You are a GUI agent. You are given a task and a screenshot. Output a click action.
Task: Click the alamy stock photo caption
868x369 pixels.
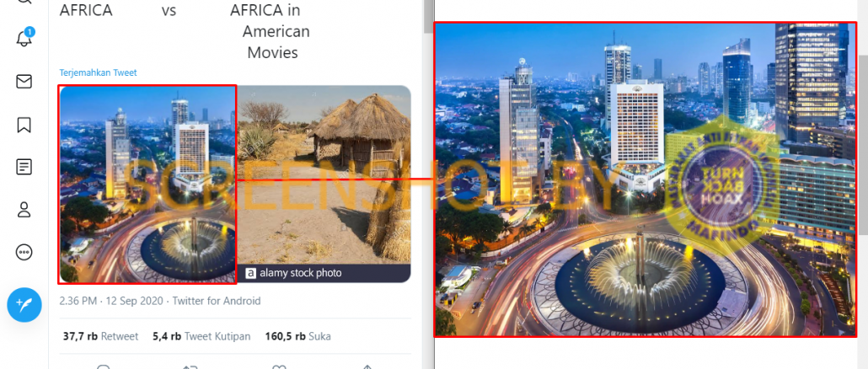point(294,273)
